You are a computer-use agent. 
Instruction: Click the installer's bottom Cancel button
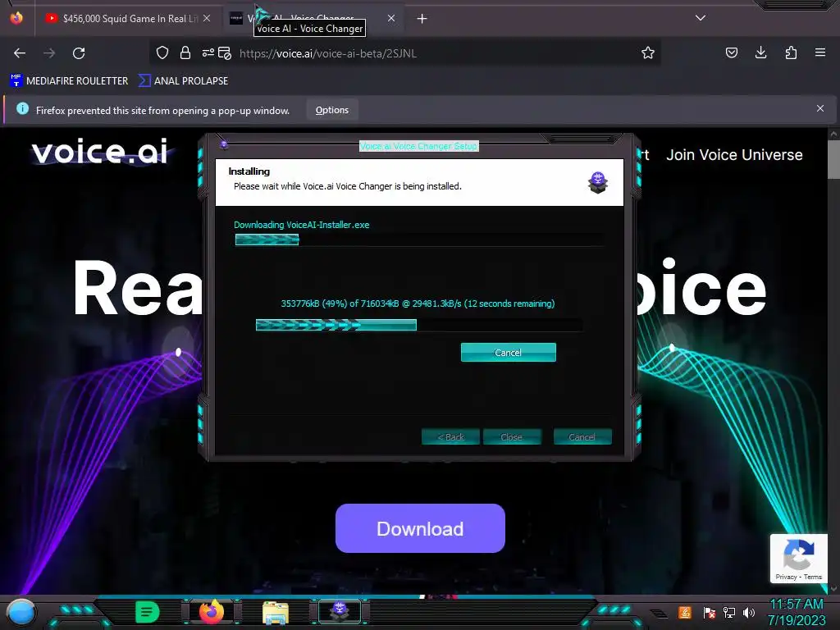coord(582,436)
